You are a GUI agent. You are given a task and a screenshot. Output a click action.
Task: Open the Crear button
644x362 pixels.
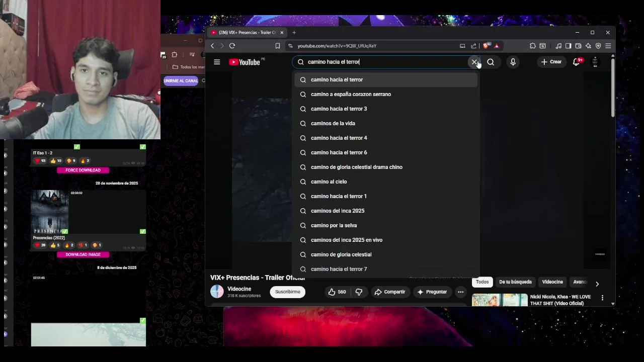point(551,62)
